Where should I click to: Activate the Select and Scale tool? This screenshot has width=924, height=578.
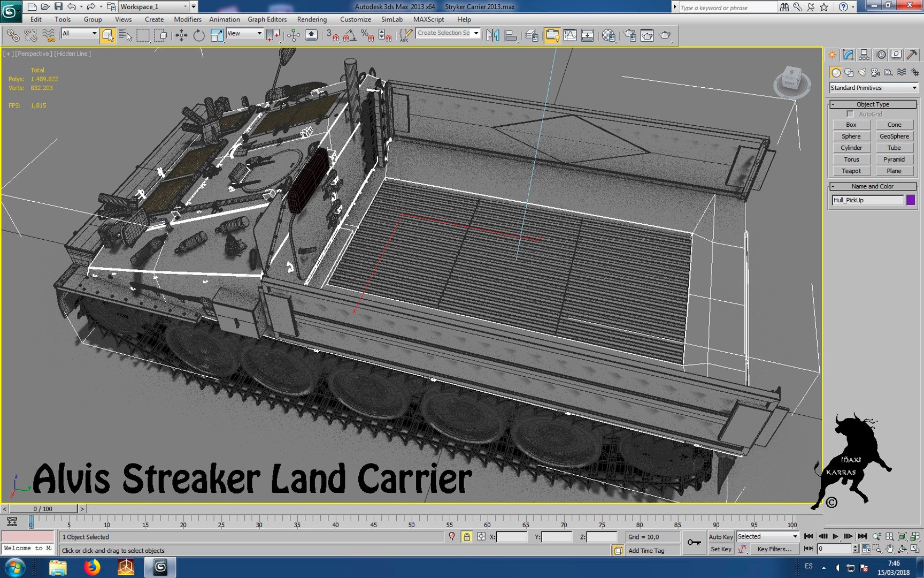coord(217,35)
